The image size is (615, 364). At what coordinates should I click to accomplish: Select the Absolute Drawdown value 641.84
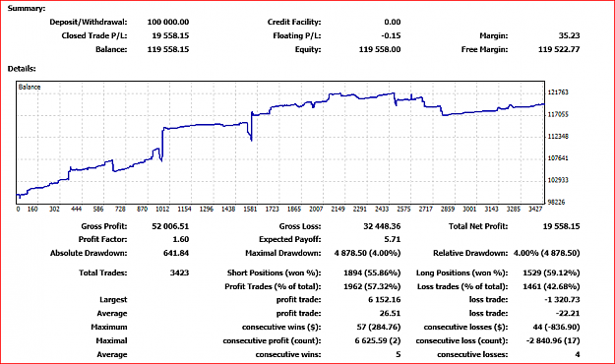pyautogui.click(x=176, y=253)
